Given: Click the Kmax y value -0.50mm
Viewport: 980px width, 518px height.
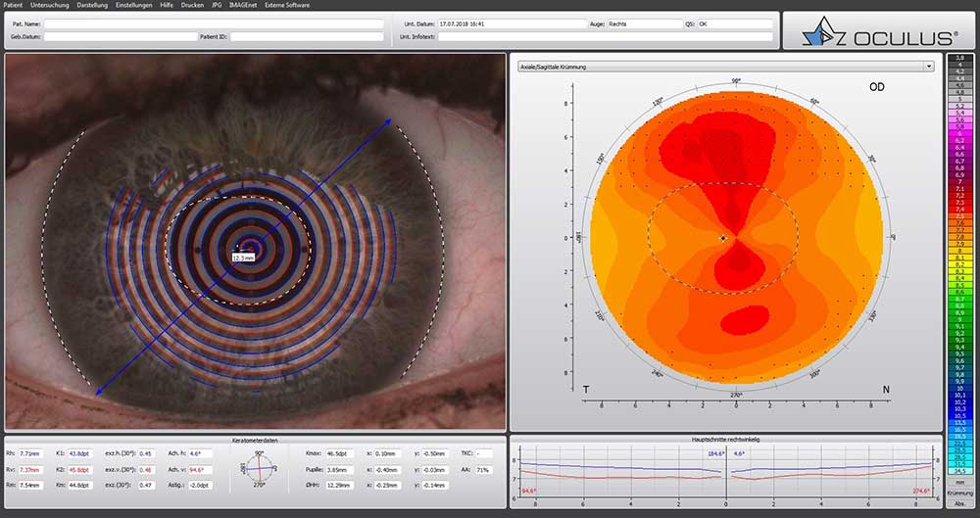Looking at the screenshot, I should click(436, 453).
